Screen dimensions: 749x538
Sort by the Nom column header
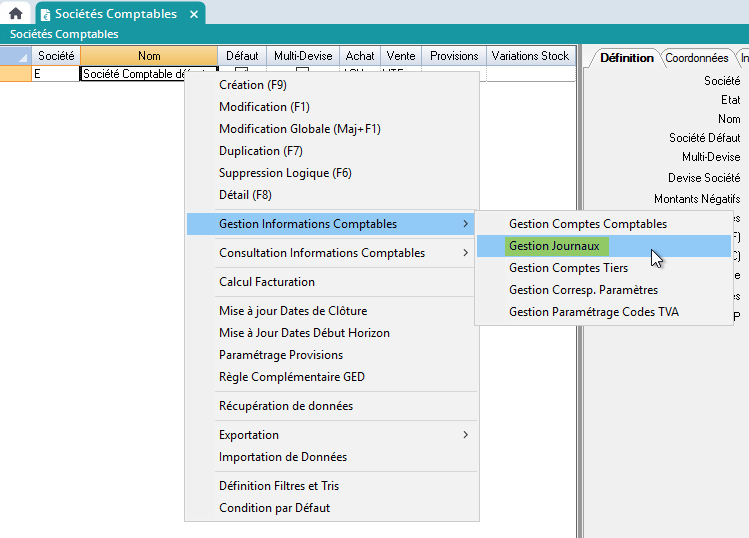pyautogui.click(x=148, y=56)
